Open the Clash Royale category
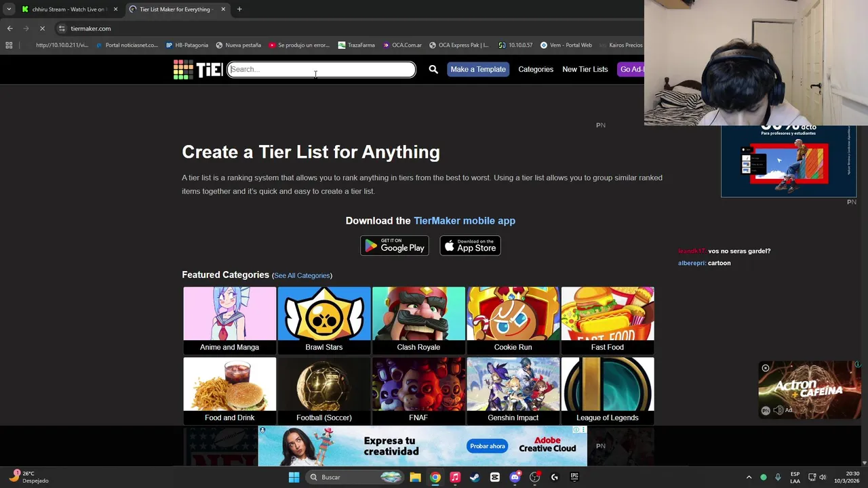The width and height of the screenshot is (868, 488). coord(418,320)
